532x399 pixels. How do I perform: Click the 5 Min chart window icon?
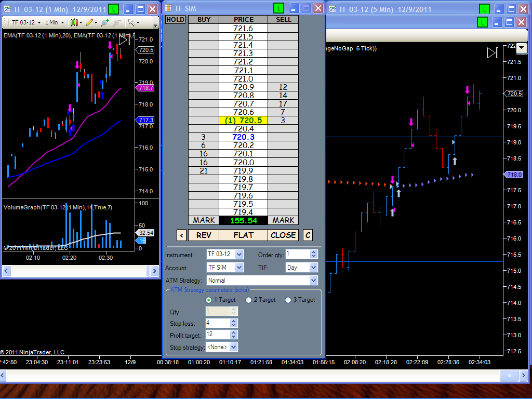point(332,9)
